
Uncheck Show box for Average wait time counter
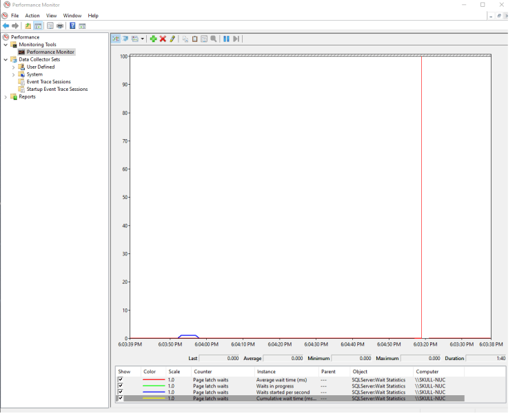tap(121, 380)
